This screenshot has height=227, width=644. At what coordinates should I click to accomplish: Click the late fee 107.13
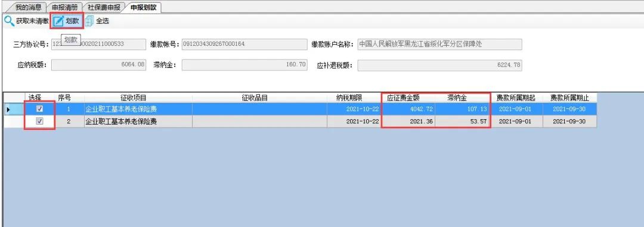[x=477, y=109]
